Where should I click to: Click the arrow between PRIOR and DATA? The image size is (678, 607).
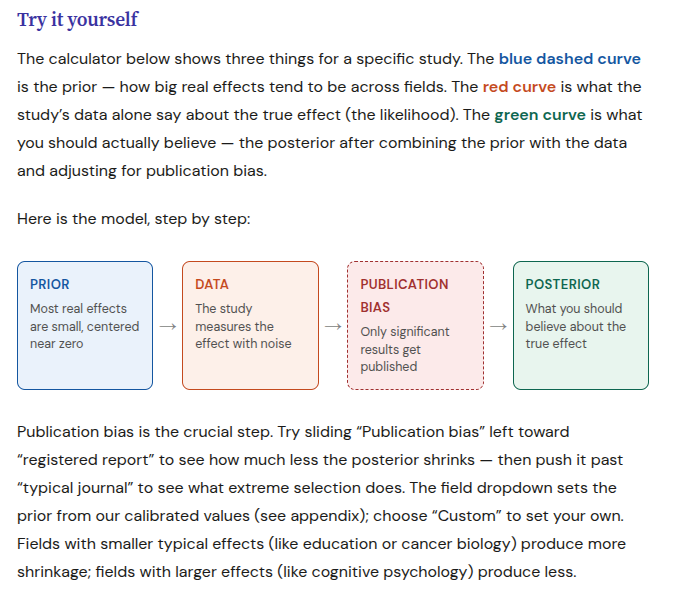click(x=168, y=326)
